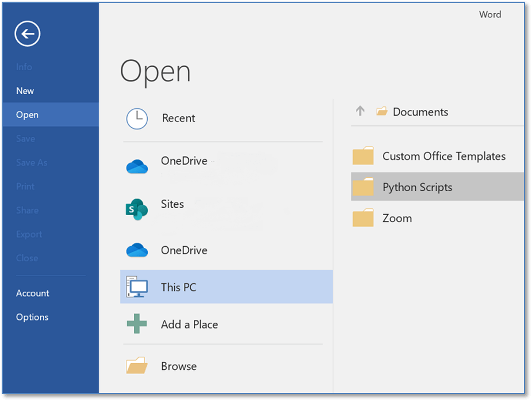The width and height of the screenshot is (532, 401).
Task: Open the Zoom folder
Action: pos(437,218)
